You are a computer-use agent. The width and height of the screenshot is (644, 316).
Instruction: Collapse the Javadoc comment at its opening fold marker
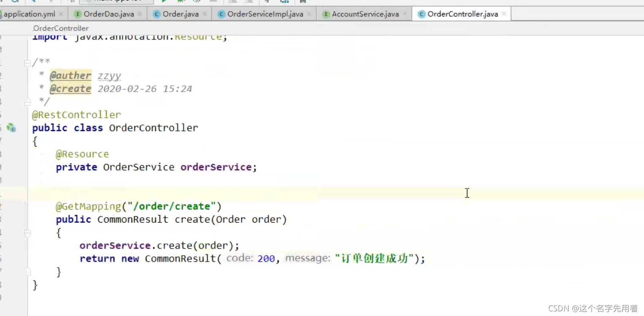(27, 63)
